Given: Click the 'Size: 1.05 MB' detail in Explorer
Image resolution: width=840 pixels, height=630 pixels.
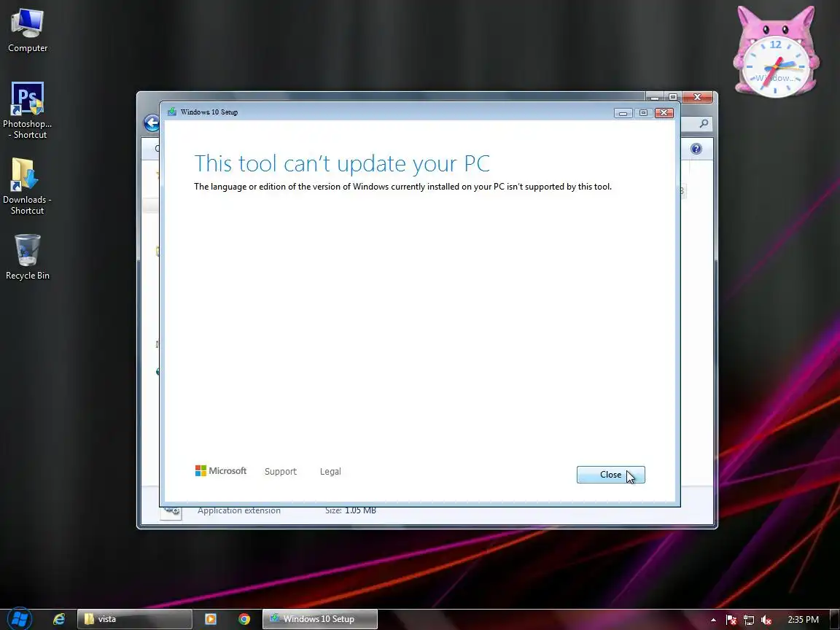Looking at the screenshot, I should point(350,510).
